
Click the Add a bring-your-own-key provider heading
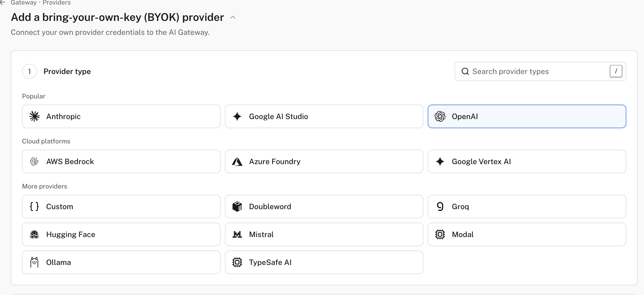[x=117, y=17]
